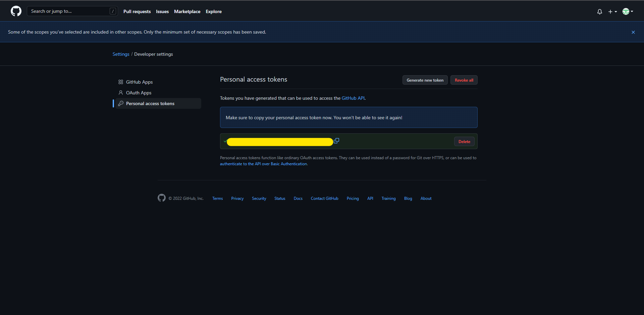Open Status footer link
Screen dimensions: 644x315
click(280, 198)
